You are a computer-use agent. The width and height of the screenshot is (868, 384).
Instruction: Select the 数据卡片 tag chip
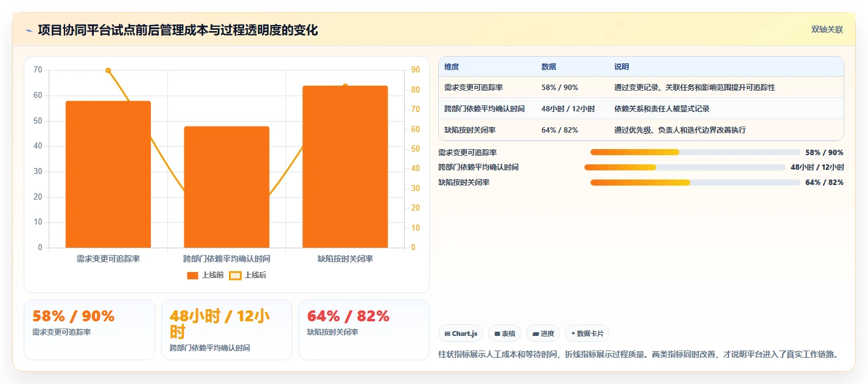587,333
